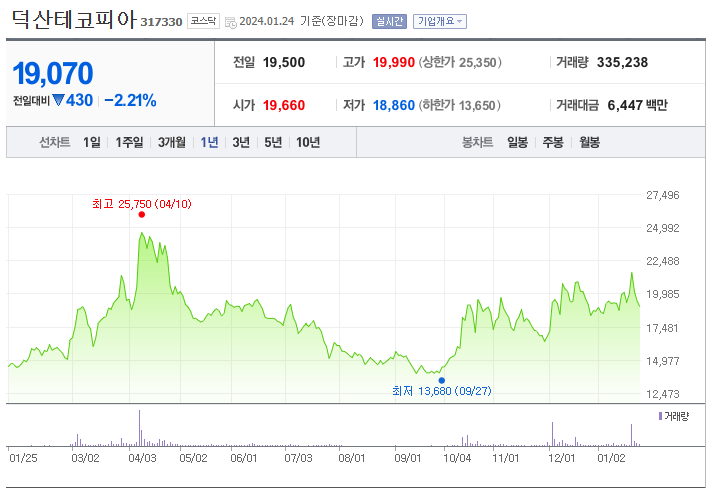Click the 실시간 button
This screenshot has width=706, height=488.
[x=389, y=21]
